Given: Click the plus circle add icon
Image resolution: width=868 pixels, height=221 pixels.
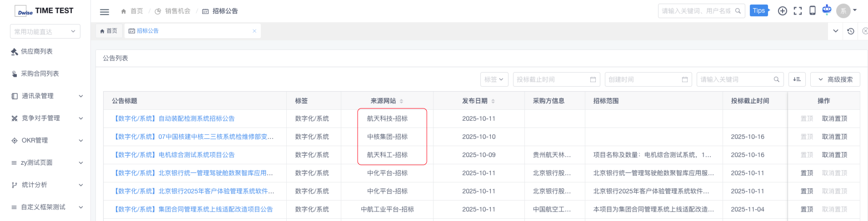Looking at the screenshot, I should tap(782, 11).
